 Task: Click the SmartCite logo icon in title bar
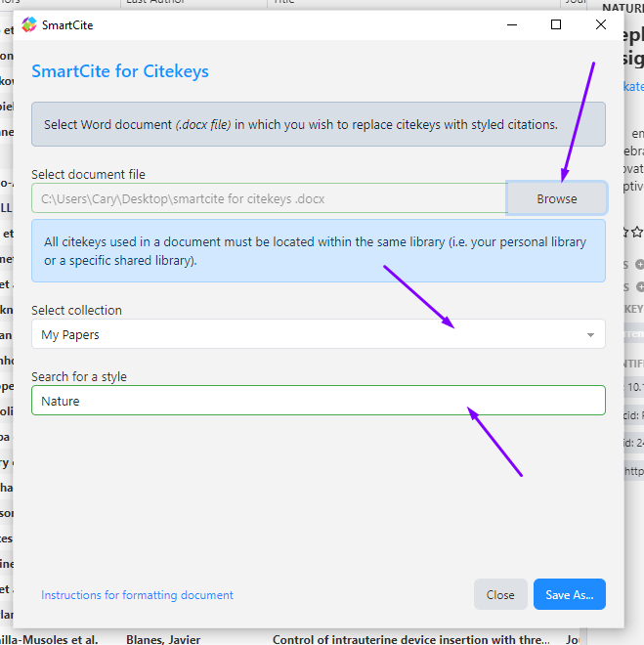(x=29, y=24)
